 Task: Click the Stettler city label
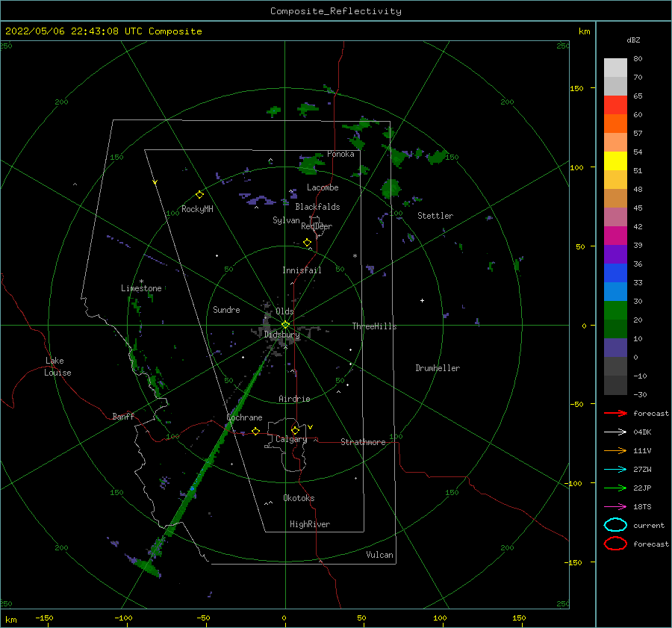click(435, 216)
